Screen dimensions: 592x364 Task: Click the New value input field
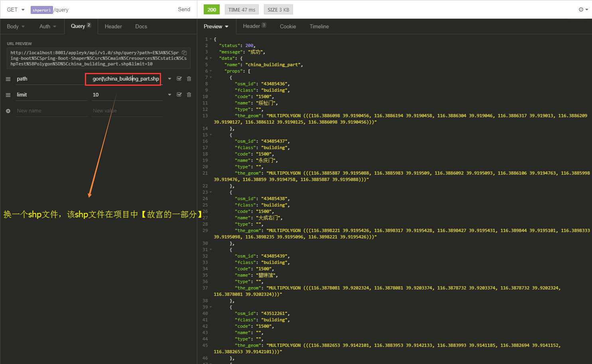point(127,110)
